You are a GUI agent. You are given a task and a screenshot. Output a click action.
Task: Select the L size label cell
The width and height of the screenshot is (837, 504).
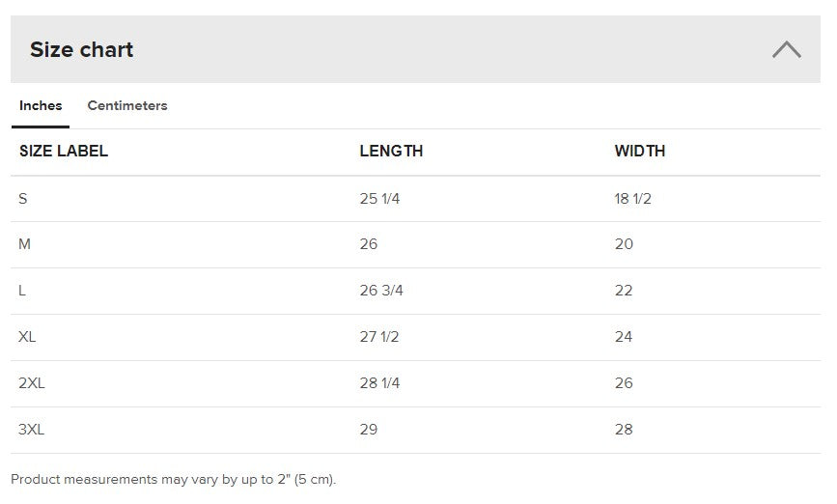point(23,291)
